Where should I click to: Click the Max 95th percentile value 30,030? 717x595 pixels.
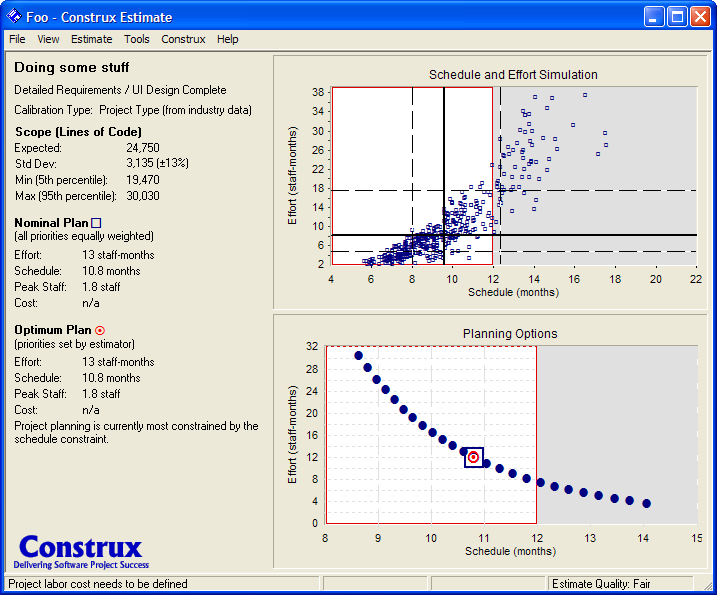coord(143,196)
